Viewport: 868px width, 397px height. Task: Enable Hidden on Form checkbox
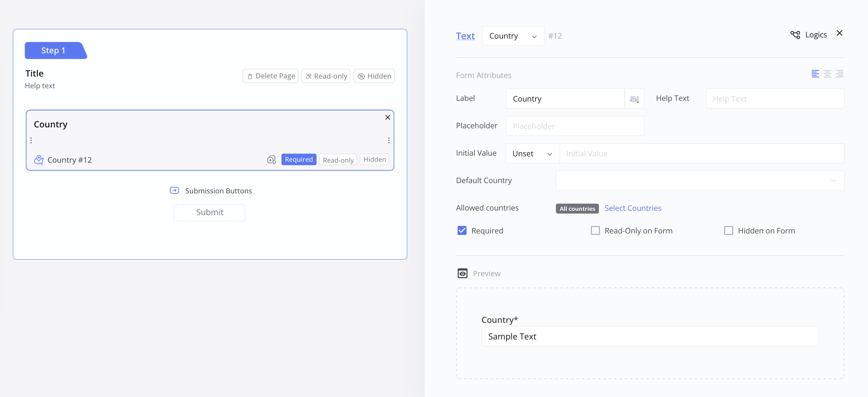coord(728,231)
